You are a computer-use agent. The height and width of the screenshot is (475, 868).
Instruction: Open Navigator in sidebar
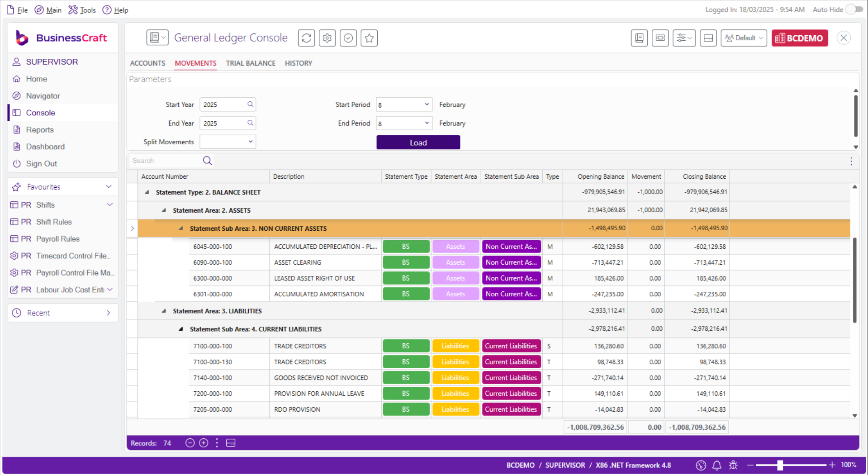(62, 96)
